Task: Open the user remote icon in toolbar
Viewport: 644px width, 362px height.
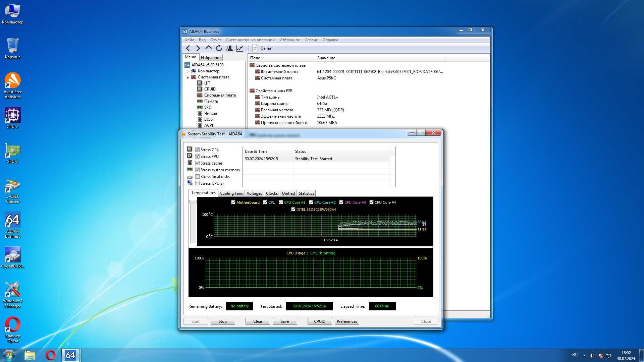Action: (x=229, y=48)
